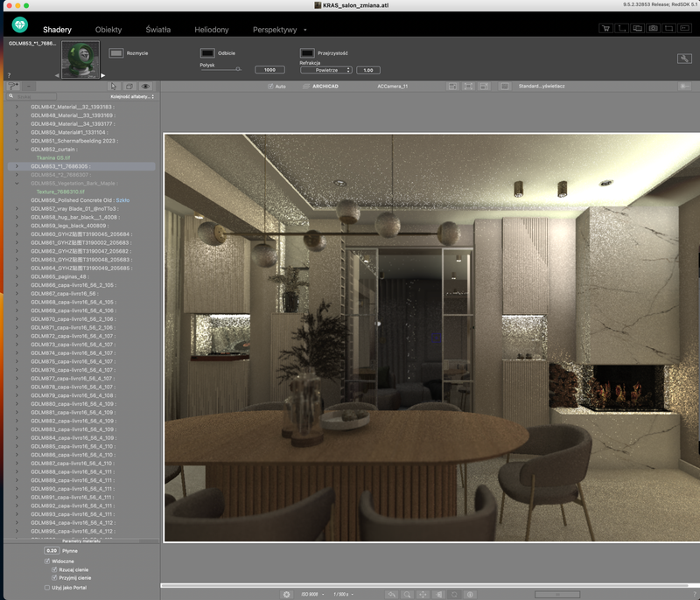This screenshot has width=700, height=600.
Task: Click the ARCHICAD button
Action: [x=325, y=87]
